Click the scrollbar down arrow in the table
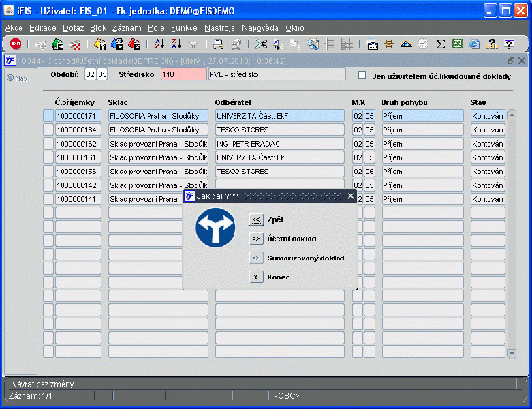Viewport: 532px width, 409px height. 512,353
